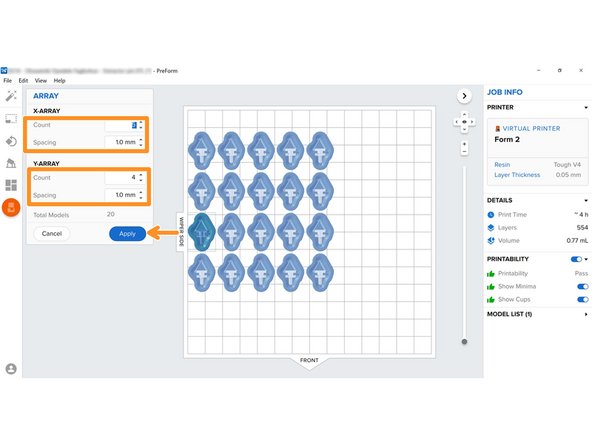Apply the array settings

[127, 234]
